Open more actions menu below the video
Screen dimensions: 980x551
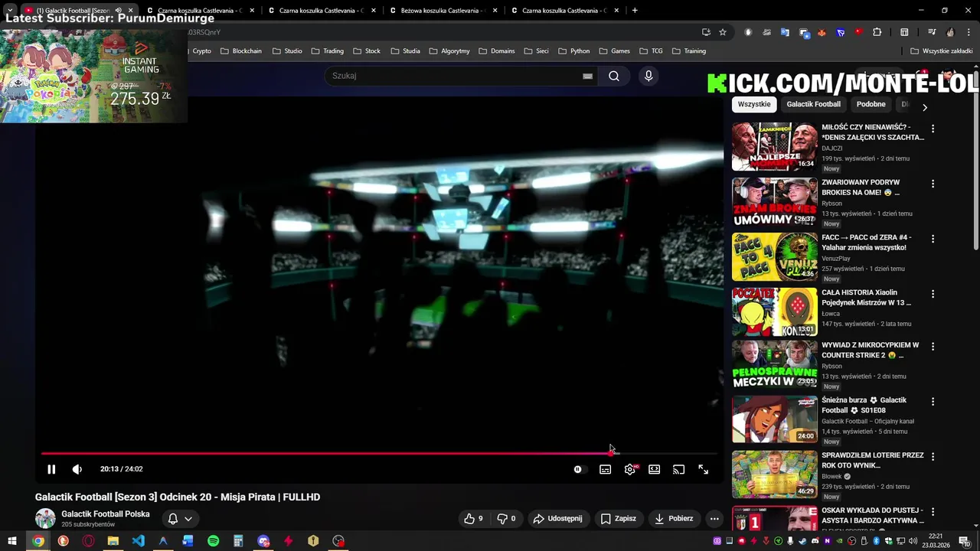(714, 518)
